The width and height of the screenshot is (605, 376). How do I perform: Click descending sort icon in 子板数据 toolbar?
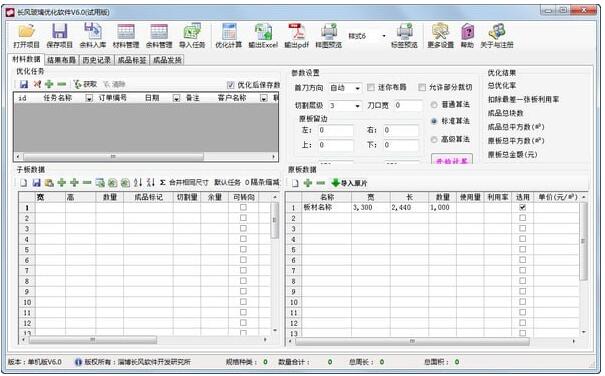click(151, 183)
